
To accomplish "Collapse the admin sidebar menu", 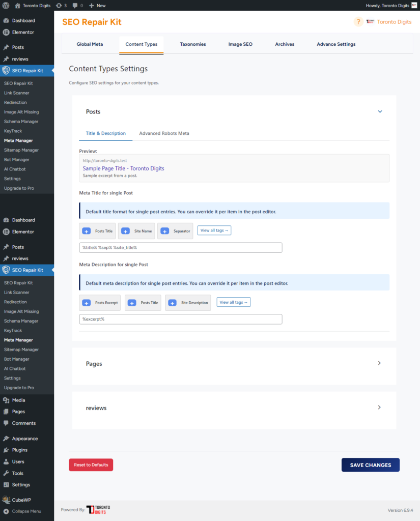I will pyautogui.click(x=26, y=511).
